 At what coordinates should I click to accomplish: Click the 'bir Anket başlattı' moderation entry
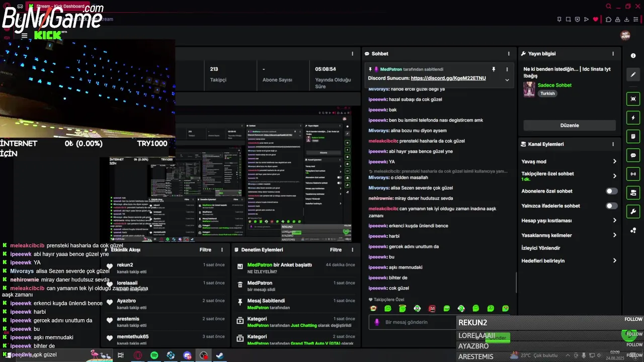(x=296, y=268)
